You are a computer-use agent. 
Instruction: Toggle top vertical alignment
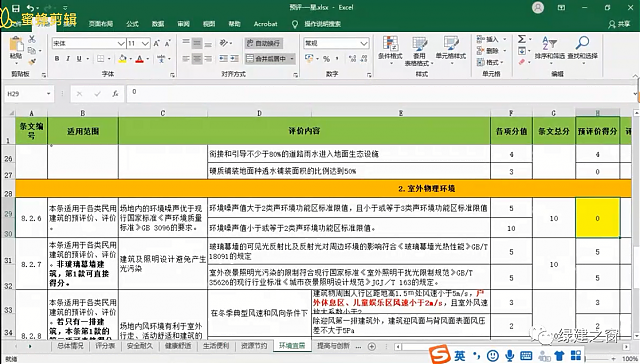click(186, 43)
